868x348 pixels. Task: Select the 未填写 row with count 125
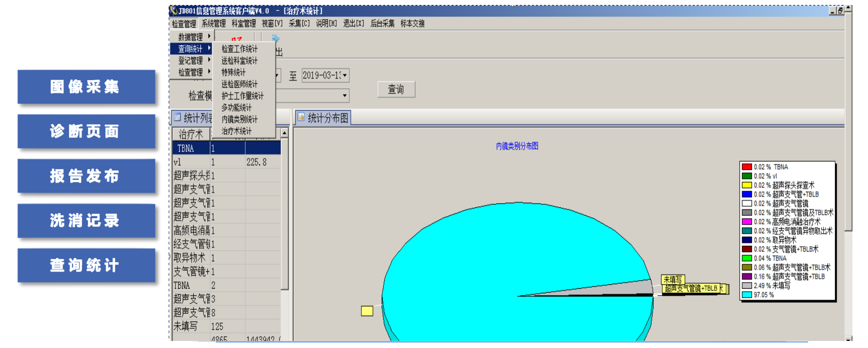[x=227, y=326]
